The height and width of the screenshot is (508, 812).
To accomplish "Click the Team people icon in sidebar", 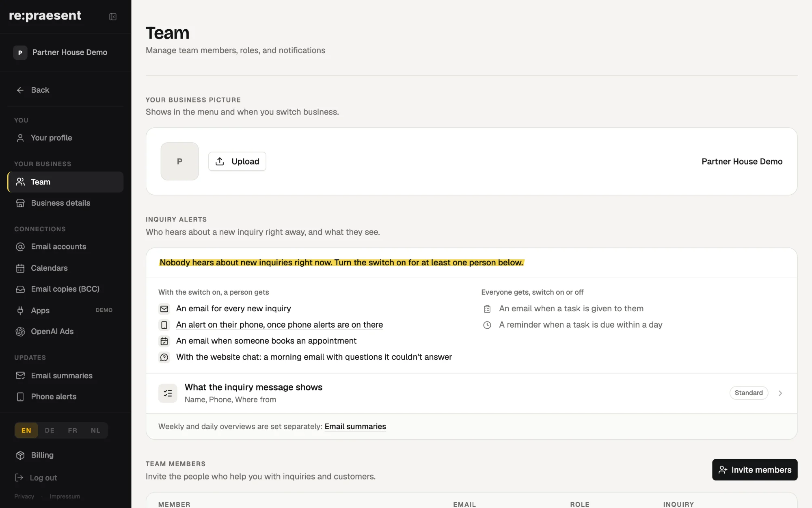I will pos(20,182).
